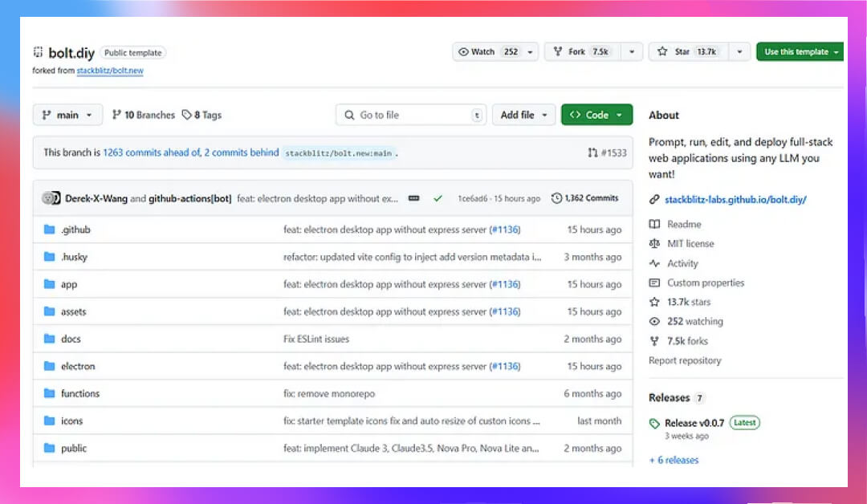Open the Star lists dropdown arrow
Viewport: 867px width, 504px height.
click(739, 51)
